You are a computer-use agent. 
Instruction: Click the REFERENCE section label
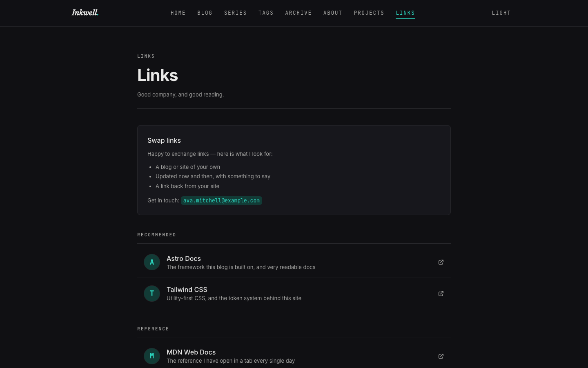point(153,329)
